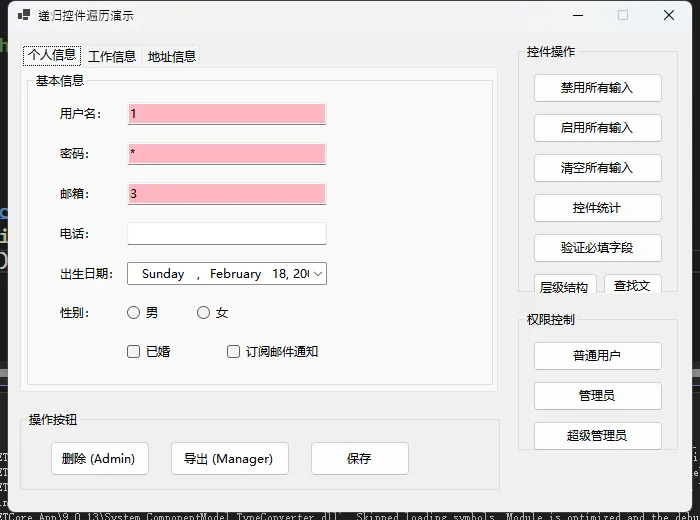700x520 pixels.
Task: Choose the 超级管理员 permission button
Action: [597, 436]
